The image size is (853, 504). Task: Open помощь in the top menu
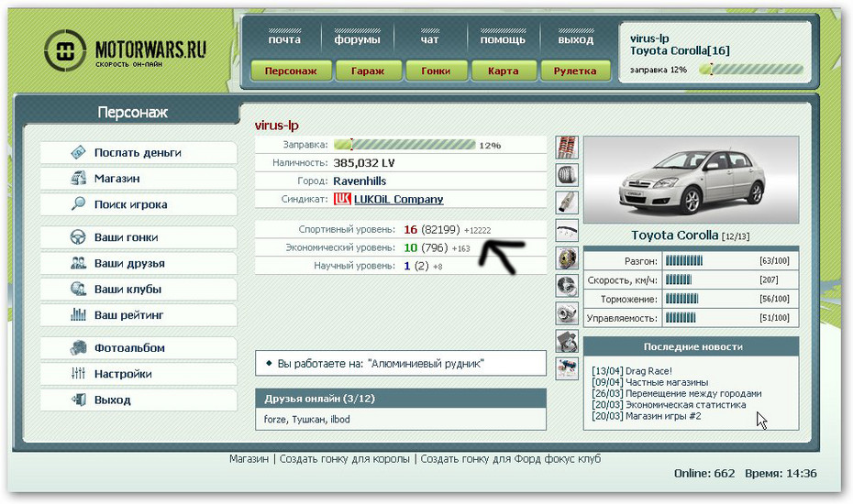coord(503,39)
